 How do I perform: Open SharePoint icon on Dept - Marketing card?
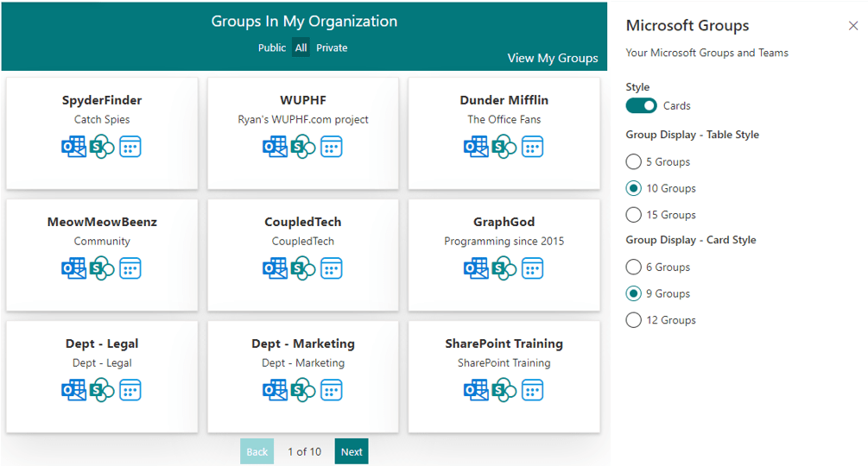[302, 390]
